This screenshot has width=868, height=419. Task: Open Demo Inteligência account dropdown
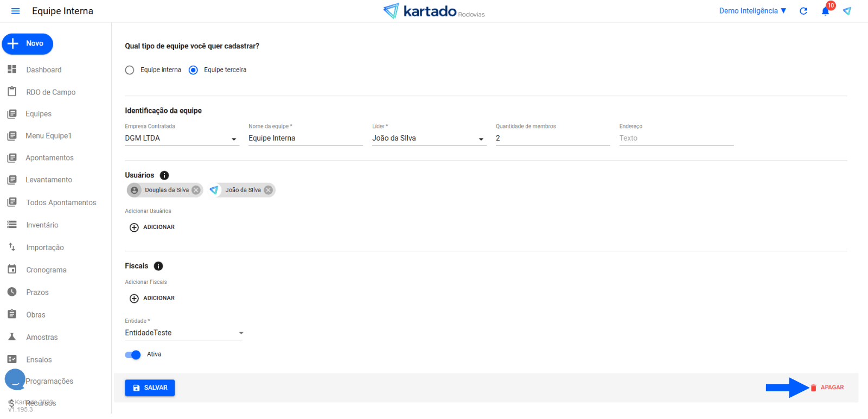click(752, 11)
